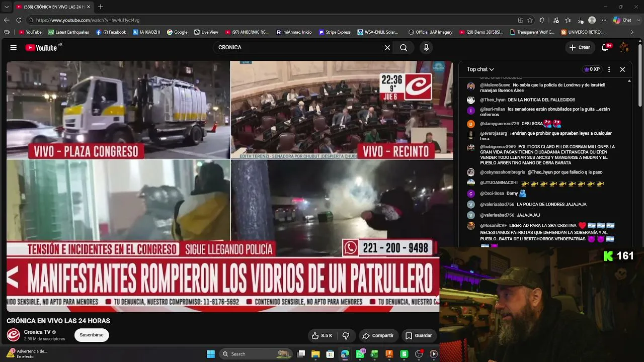Open the 0 XP chat badge

point(592,69)
